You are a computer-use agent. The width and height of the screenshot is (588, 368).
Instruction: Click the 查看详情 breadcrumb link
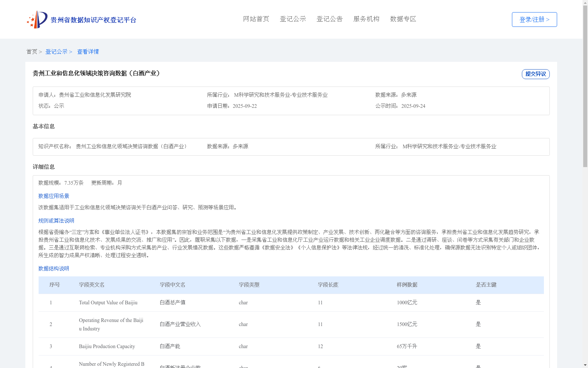tap(88, 52)
